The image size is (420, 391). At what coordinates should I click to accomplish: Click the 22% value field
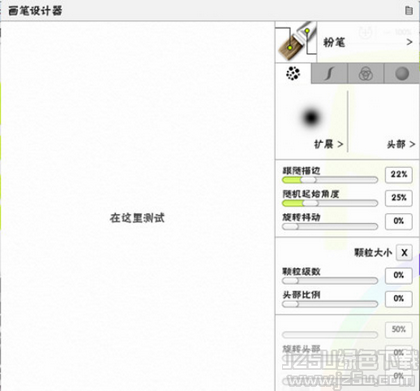(x=399, y=174)
